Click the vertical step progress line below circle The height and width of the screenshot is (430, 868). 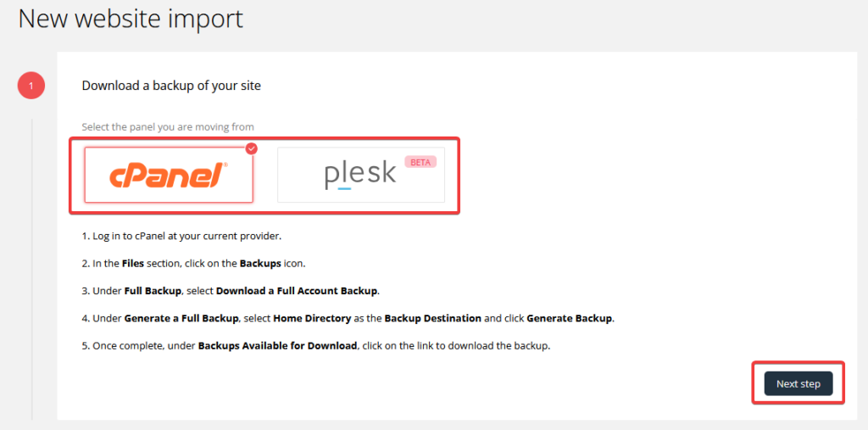[31, 269]
